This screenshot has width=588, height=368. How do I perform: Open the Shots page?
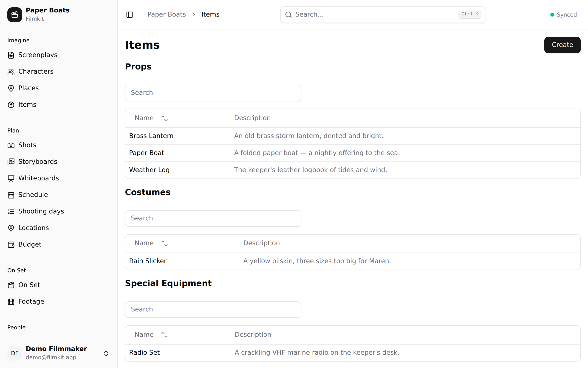point(59,145)
